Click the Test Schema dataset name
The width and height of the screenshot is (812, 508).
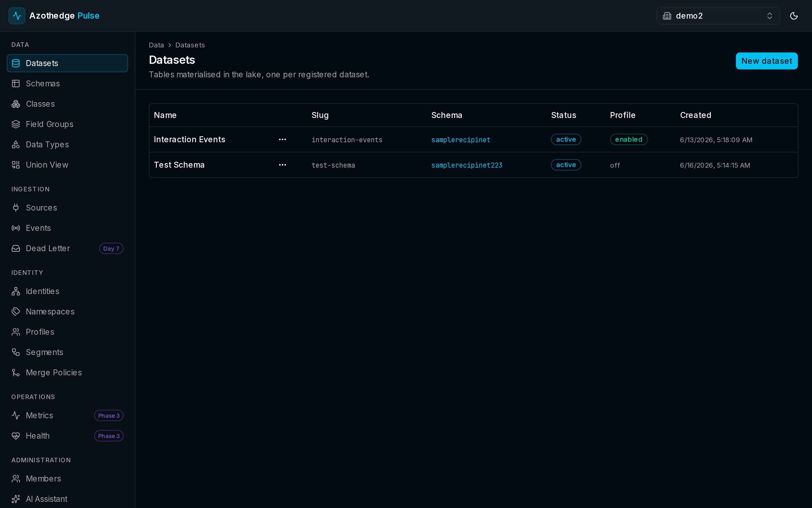pos(179,165)
